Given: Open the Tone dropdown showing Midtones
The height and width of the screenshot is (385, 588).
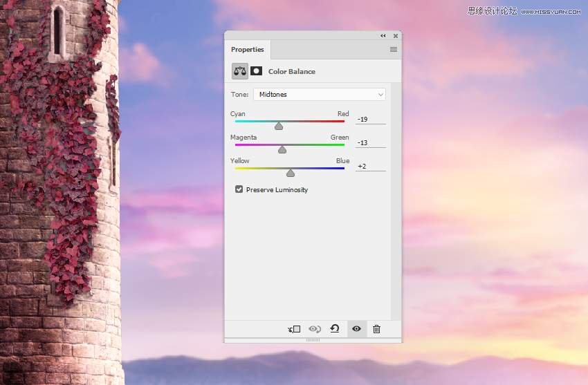Looking at the screenshot, I should pos(320,95).
